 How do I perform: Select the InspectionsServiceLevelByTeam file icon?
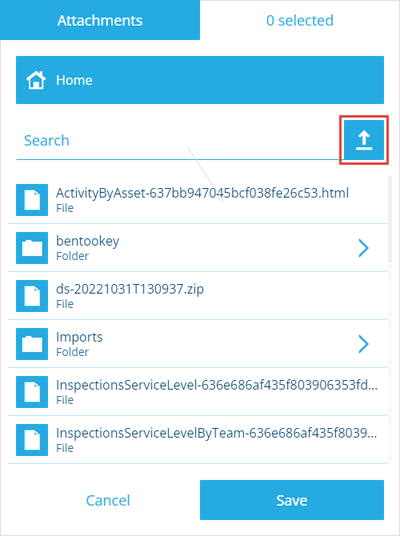pyautogui.click(x=32, y=440)
